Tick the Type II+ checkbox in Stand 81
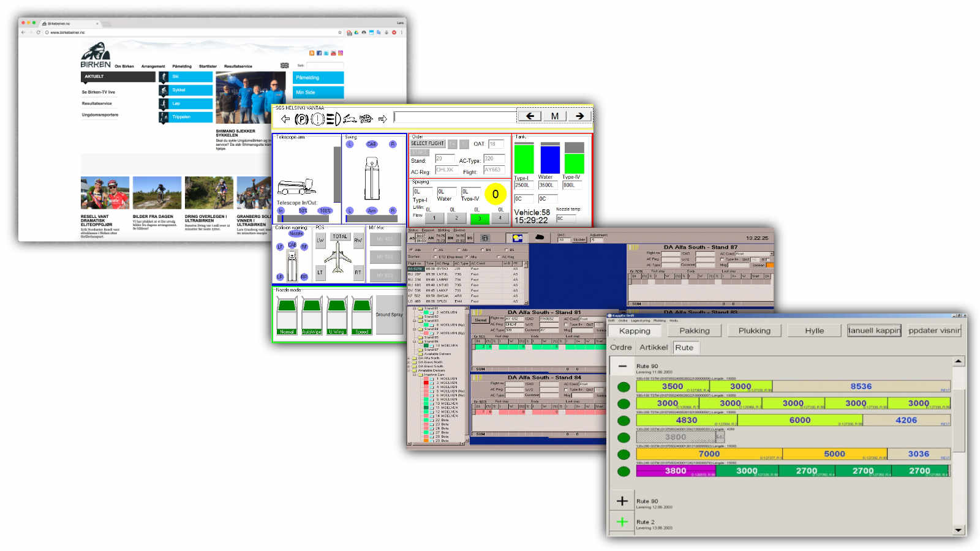Screen dimensions: 980x551 (x=567, y=324)
